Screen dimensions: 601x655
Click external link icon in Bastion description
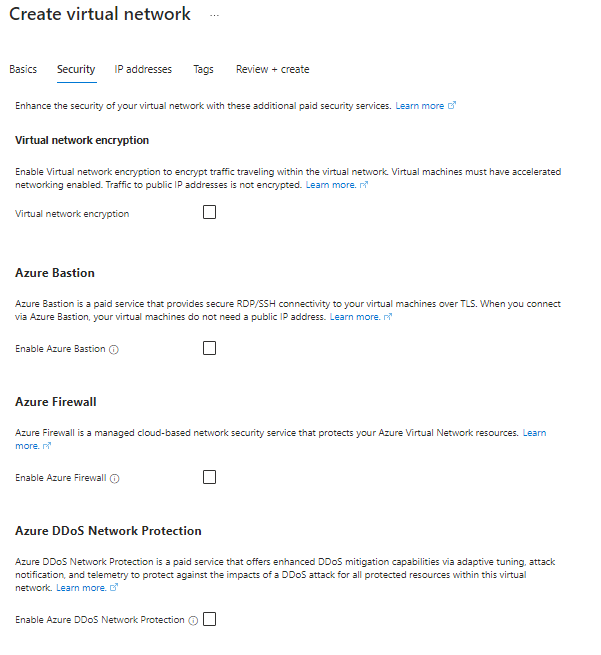(388, 317)
